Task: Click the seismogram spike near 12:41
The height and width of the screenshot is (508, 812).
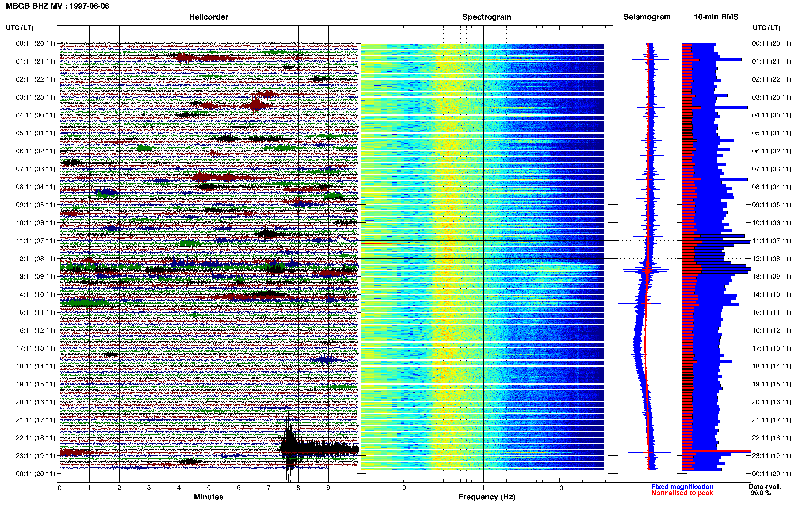Action: coord(647,268)
